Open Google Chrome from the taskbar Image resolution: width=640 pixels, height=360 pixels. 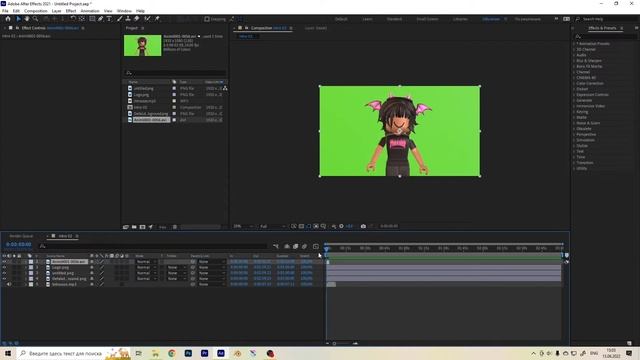pyautogui.click(x=171, y=353)
